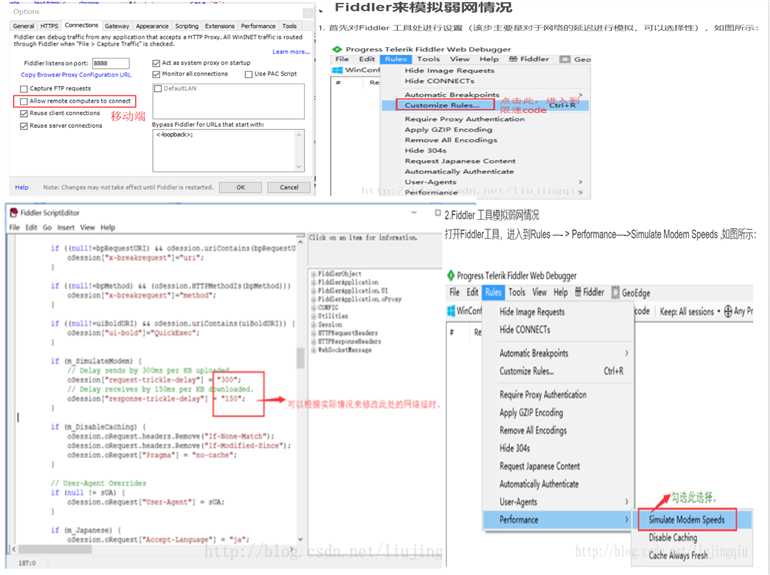The height and width of the screenshot is (575, 770).
Task: Open Extensions tab in Options dialog
Action: pyautogui.click(x=220, y=26)
